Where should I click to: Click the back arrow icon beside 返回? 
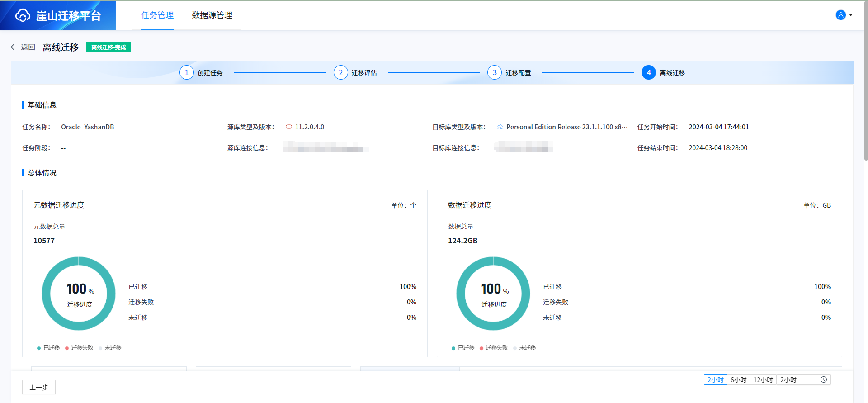tap(14, 47)
